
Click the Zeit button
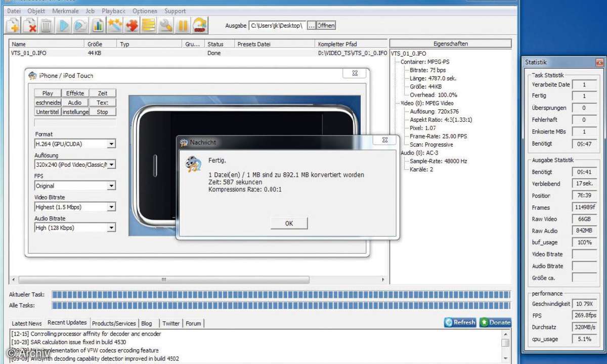(x=103, y=93)
